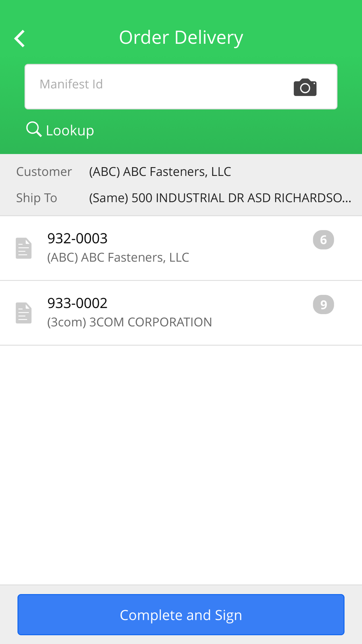Click the Ship To address value
Viewport: 362px width, 644px height.
tap(220, 198)
